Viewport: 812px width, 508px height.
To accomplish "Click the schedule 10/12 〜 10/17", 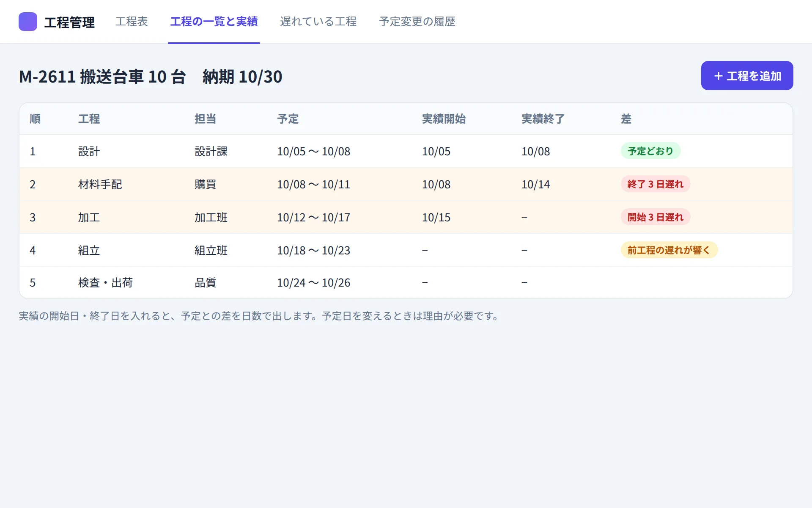I will [x=314, y=217].
